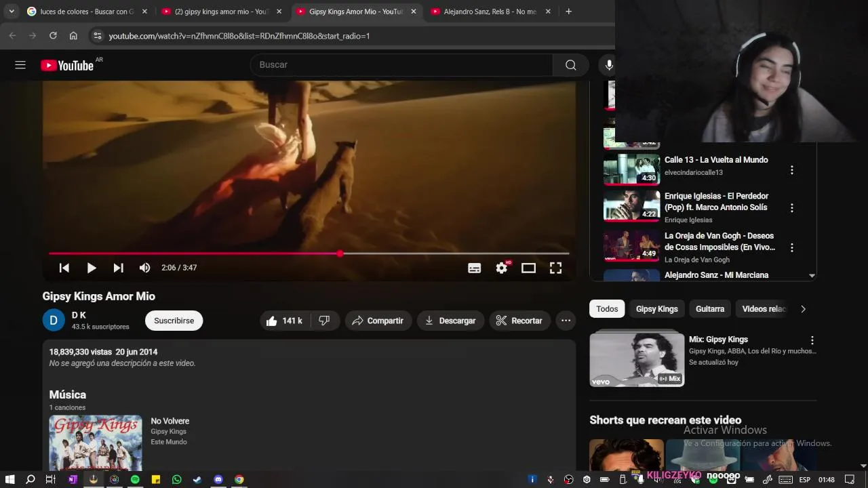Click the Compartir share button
868x488 pixels.
pyautogui.click(x=378, y=321)
